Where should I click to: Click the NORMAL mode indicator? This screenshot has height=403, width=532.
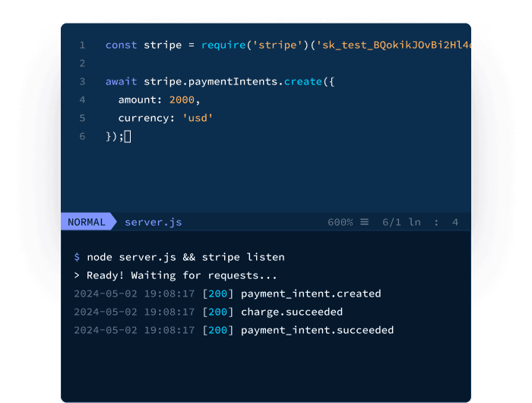[87, 222]
